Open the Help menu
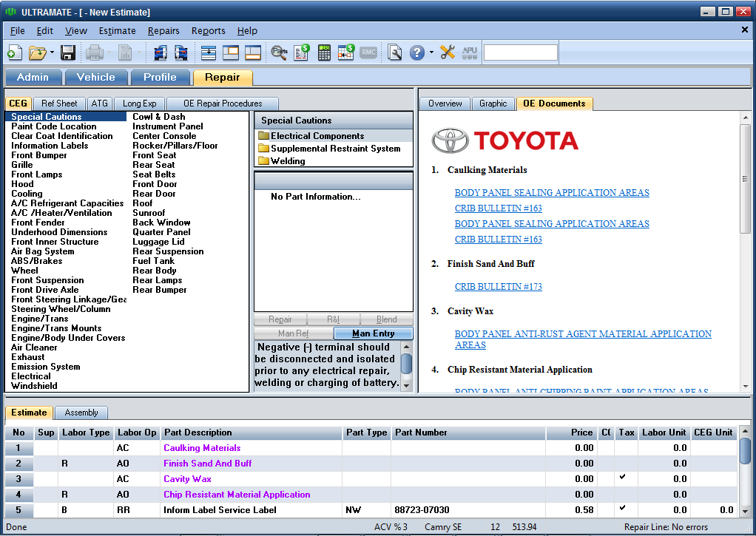The image size is (756, 536). [x=247, y=31]
